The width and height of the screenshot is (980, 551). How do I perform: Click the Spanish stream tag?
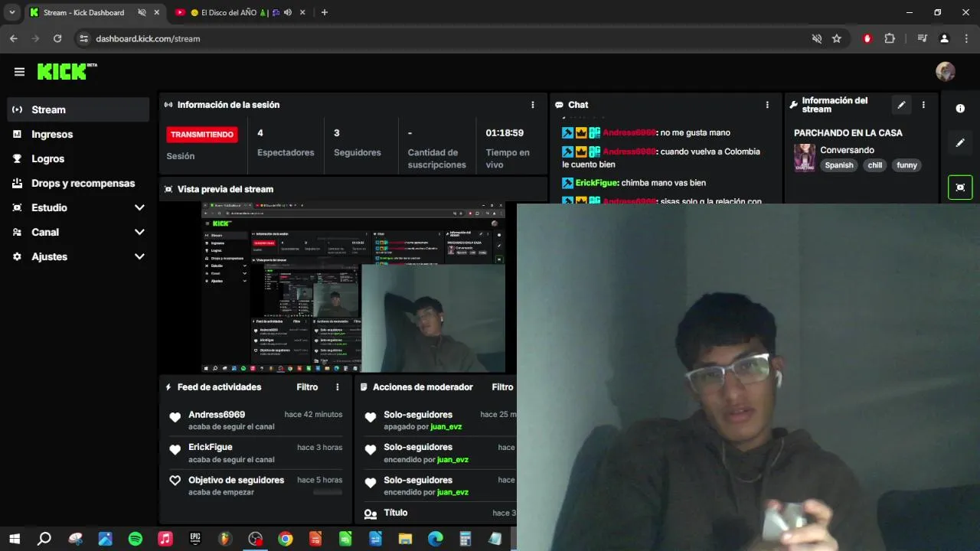coord(839,165)
